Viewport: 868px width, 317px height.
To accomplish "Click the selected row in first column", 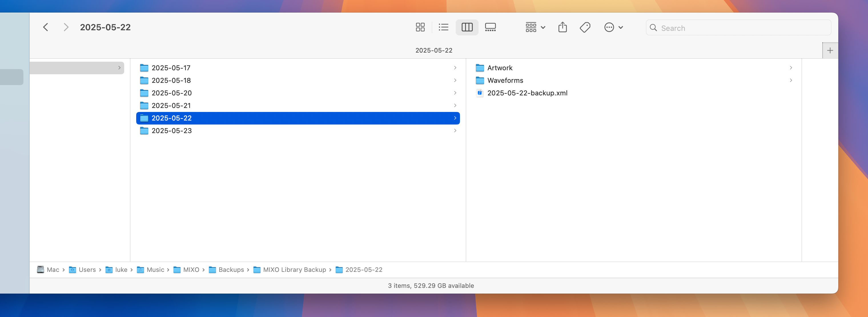I will (77, 68).
